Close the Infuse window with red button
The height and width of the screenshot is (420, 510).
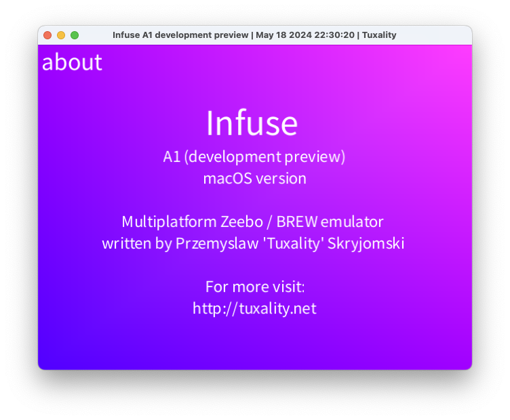(x=47, y=35)
